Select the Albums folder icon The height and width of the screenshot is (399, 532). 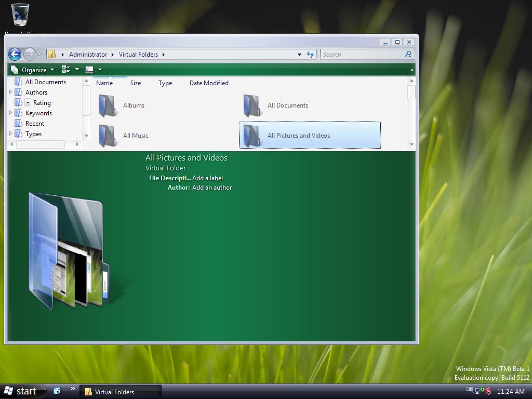pos(107,106)
